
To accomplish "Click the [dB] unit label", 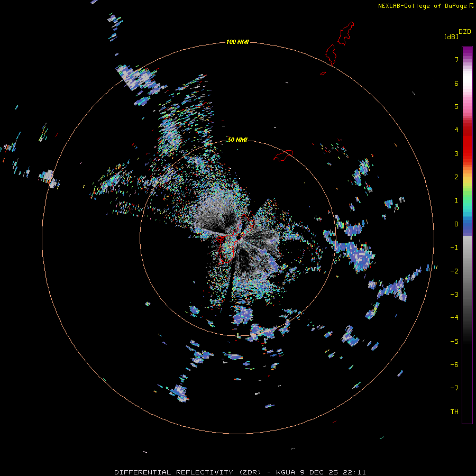I will (451, 36).
